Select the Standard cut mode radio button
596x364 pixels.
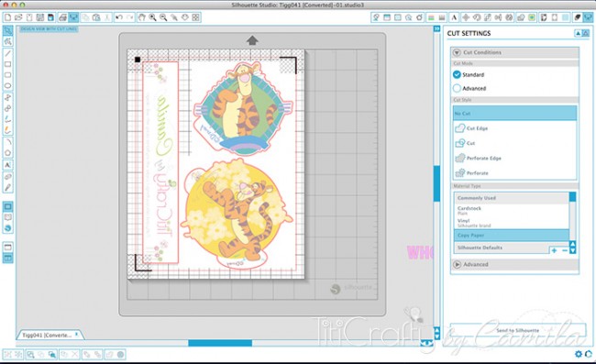(457, 75)
